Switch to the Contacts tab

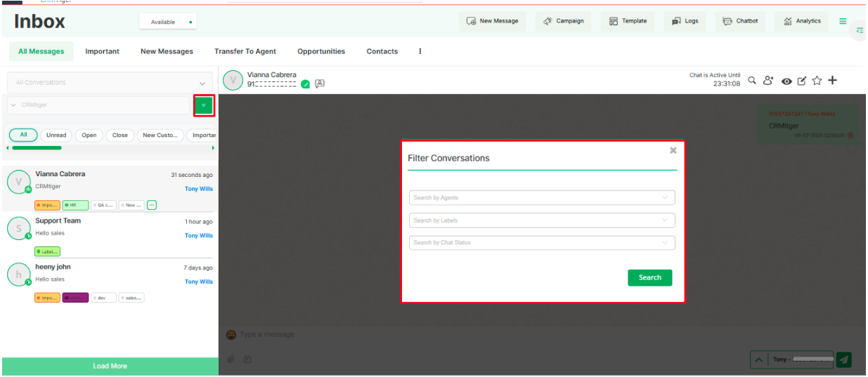pos(382,51)
